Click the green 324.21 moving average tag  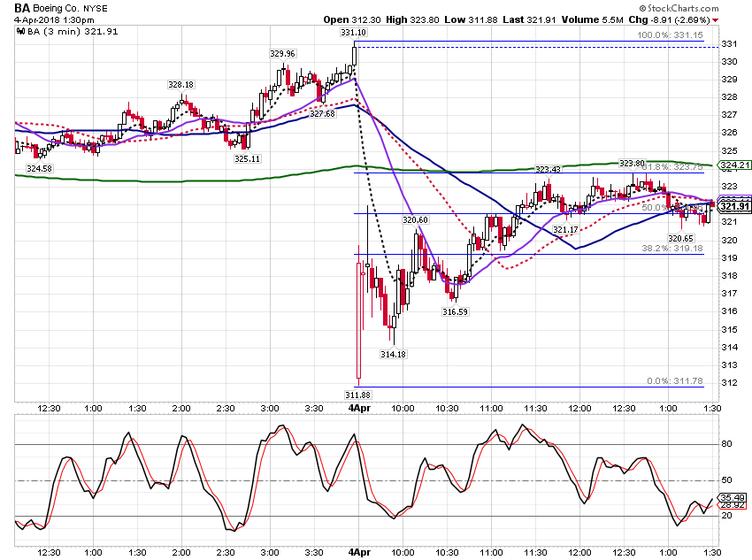coord(734,165)
